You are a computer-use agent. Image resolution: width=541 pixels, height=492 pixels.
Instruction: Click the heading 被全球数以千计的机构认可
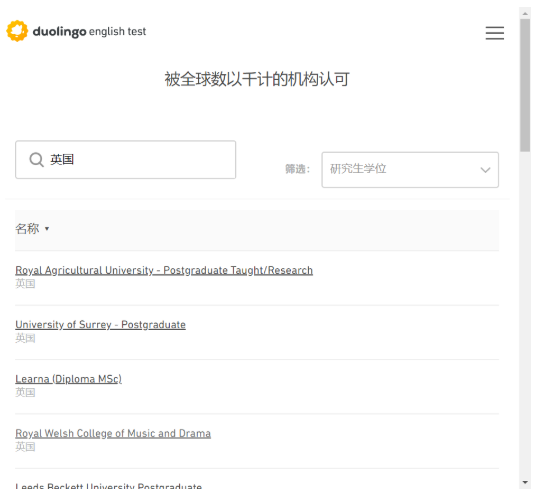tap(257, 79)
